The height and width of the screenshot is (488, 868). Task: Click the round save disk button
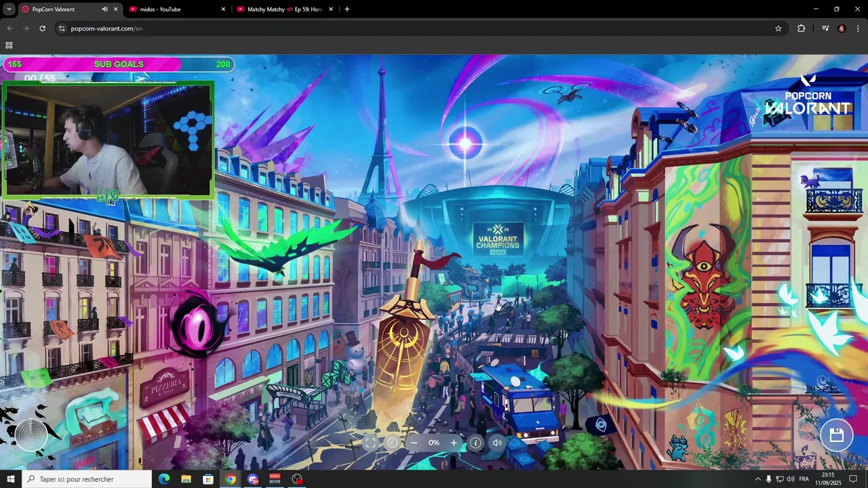(836, 435)
